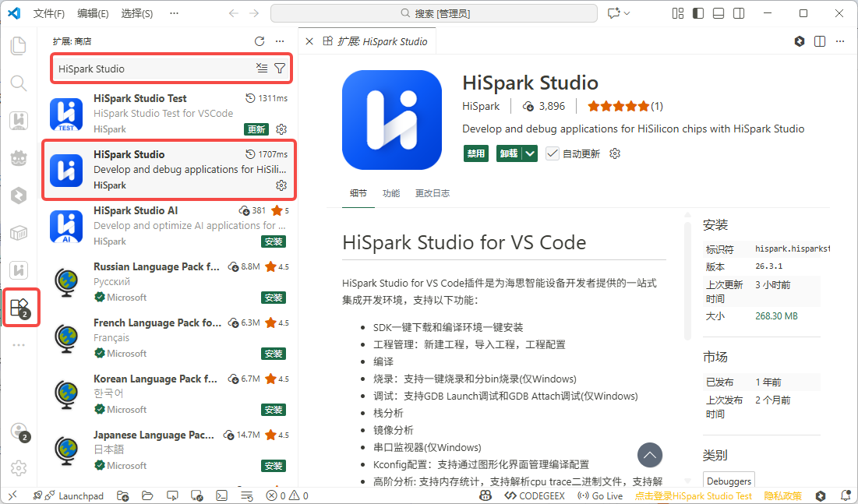
Task: Open CODEGEEX in status bar
Action: click(x=535, y=495)
